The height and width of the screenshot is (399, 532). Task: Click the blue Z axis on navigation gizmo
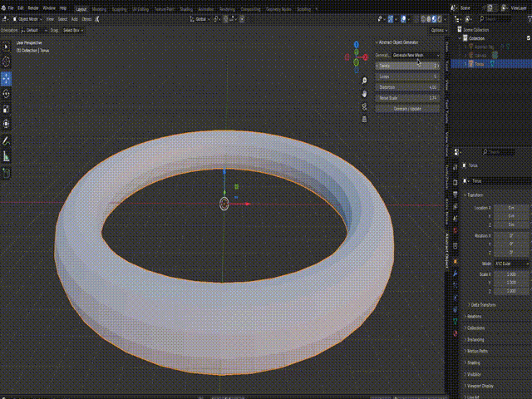point(357,44)
